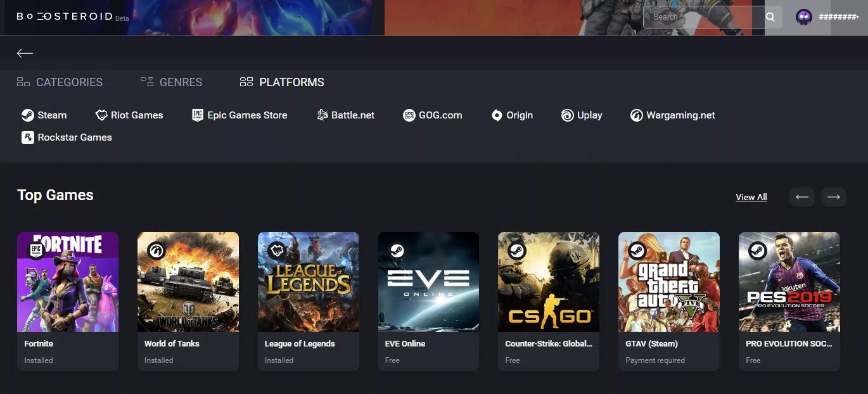Click the user avatar icon
This screenshot has width=868, height=394.
click(x=804, y=17)
